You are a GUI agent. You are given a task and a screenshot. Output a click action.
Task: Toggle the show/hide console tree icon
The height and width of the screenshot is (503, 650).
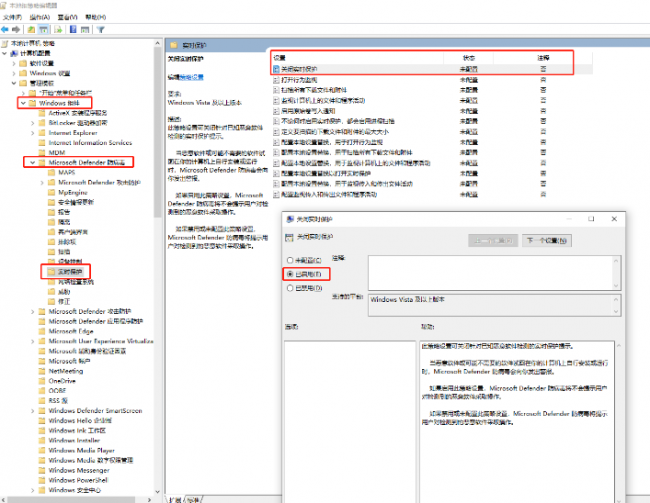pos(44,29)
